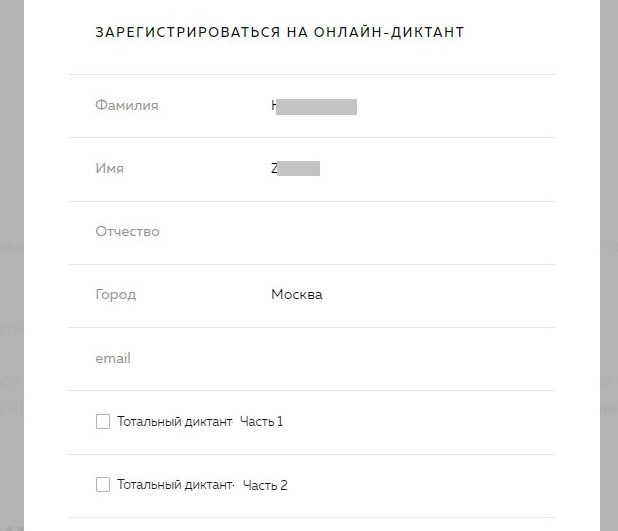Enable the Тотальный диктант Часть 2 checkbox

click(x=103, y=485)
